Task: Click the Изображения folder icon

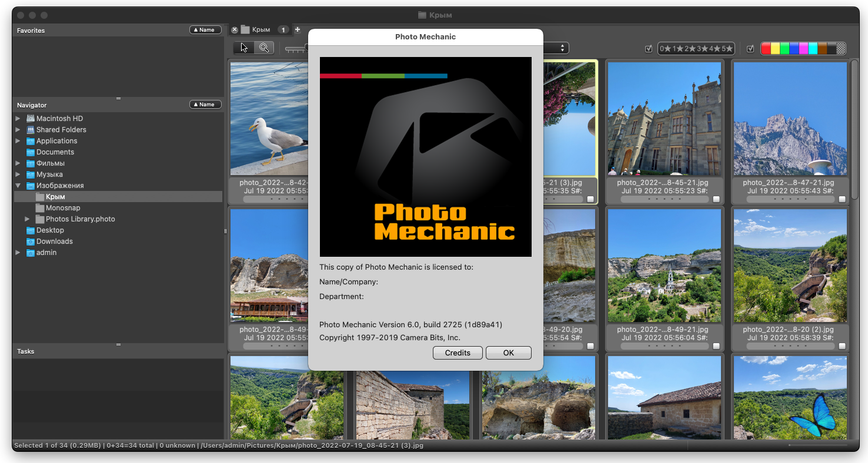Action: pos(31,186)
